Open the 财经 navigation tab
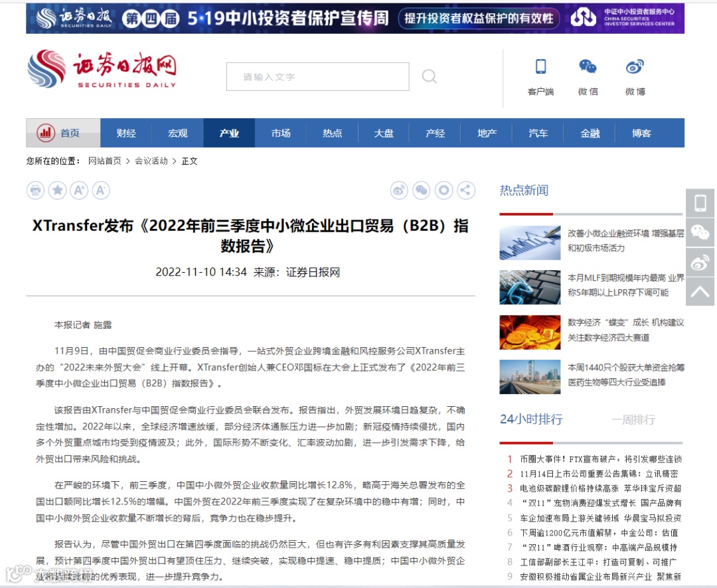The image size is (717, 588). [x=126, y=133]
